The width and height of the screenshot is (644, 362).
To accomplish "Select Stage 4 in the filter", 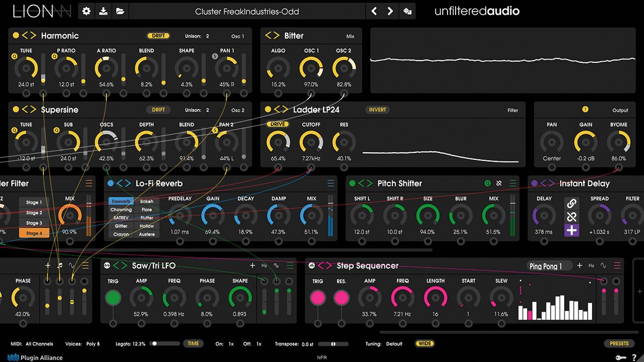I will [34, 233].
